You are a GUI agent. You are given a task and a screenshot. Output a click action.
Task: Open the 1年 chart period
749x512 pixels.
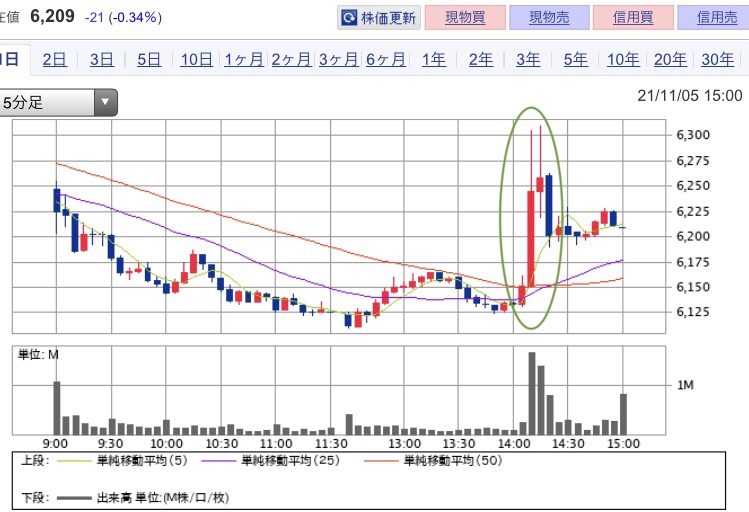(x=433, y=60)
